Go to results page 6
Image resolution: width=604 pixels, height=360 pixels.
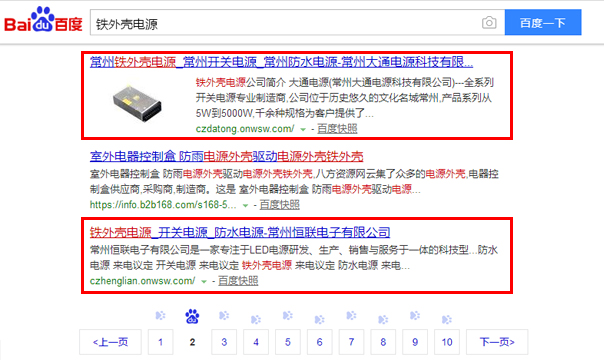(x=320, y=342)
